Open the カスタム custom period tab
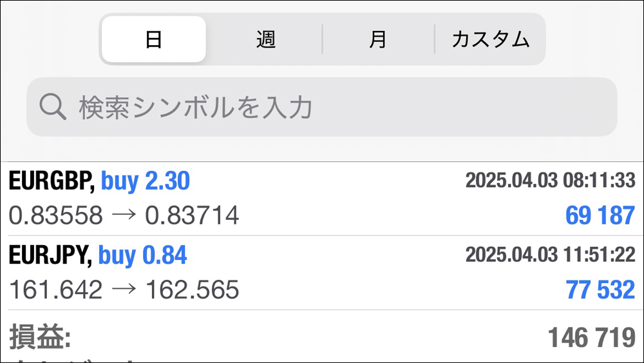 click(491, 39)
